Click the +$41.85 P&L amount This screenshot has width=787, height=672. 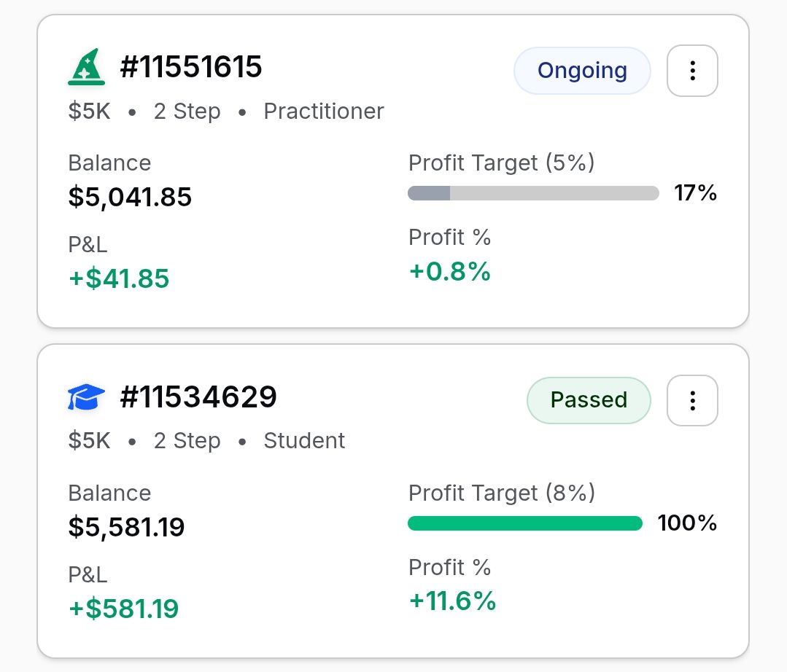(119, 278)
